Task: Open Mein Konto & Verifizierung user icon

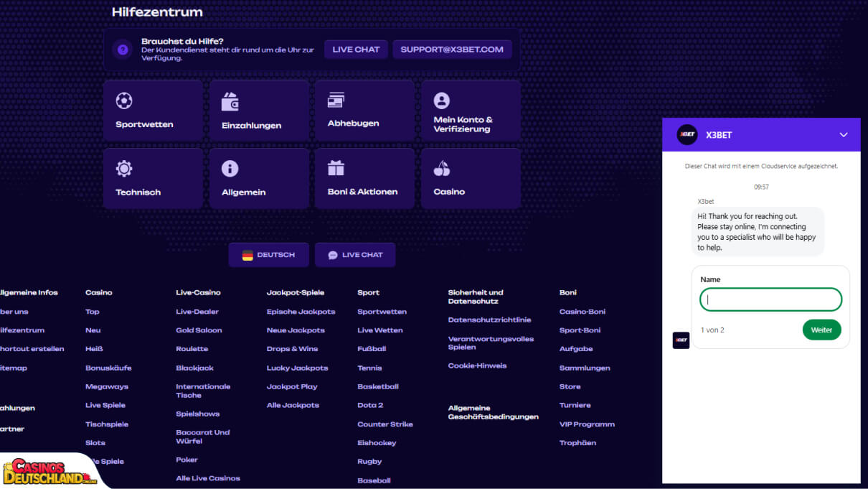Action: pyautogui.click(x=442, y=101)
